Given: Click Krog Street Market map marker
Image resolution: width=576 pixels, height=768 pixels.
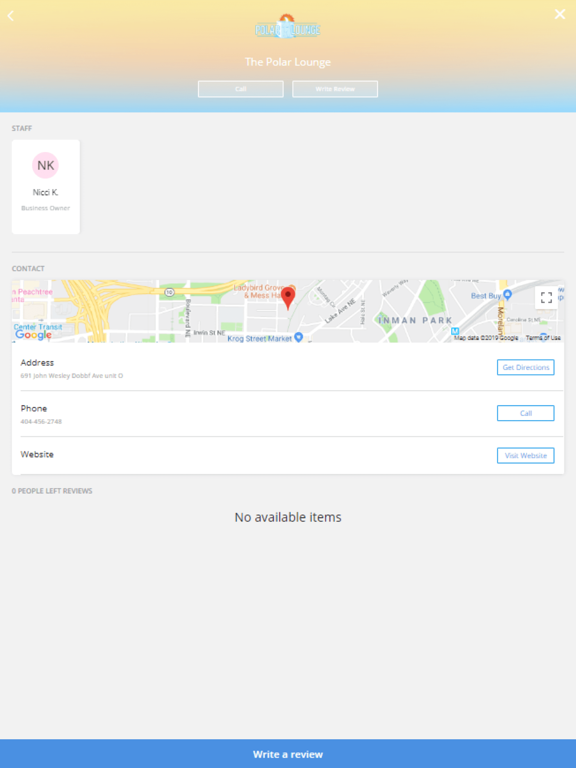Looking at the screenshot, I should point(298,337).
